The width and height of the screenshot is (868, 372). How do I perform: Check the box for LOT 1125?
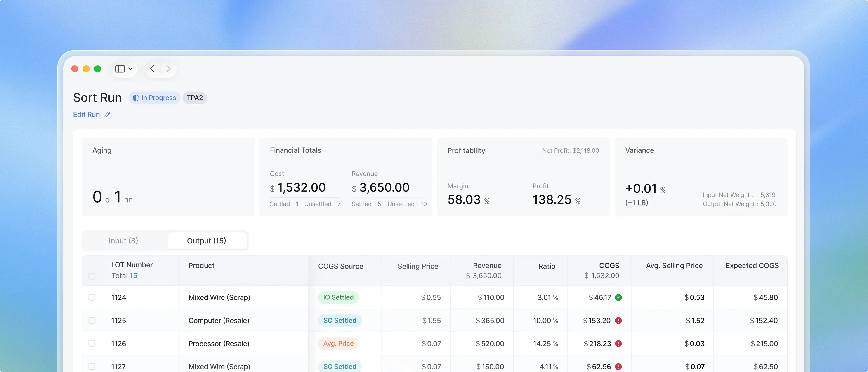(x=92, y=321)
